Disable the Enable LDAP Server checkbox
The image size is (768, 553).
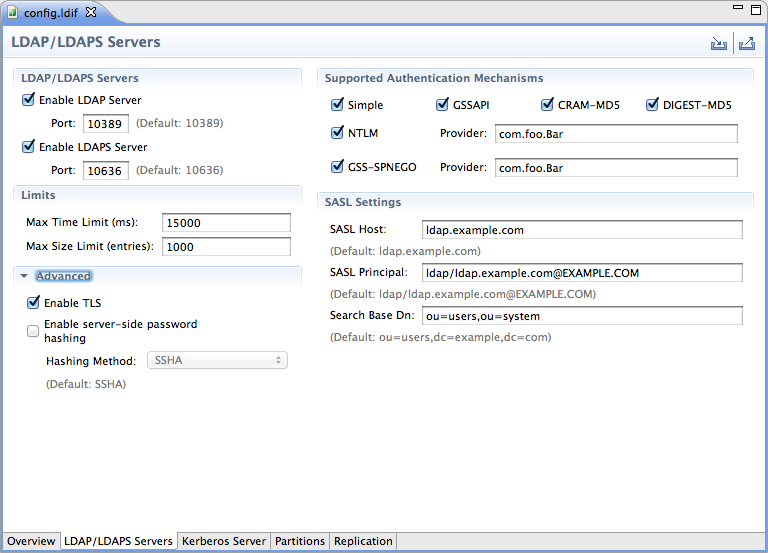[28, 100]
